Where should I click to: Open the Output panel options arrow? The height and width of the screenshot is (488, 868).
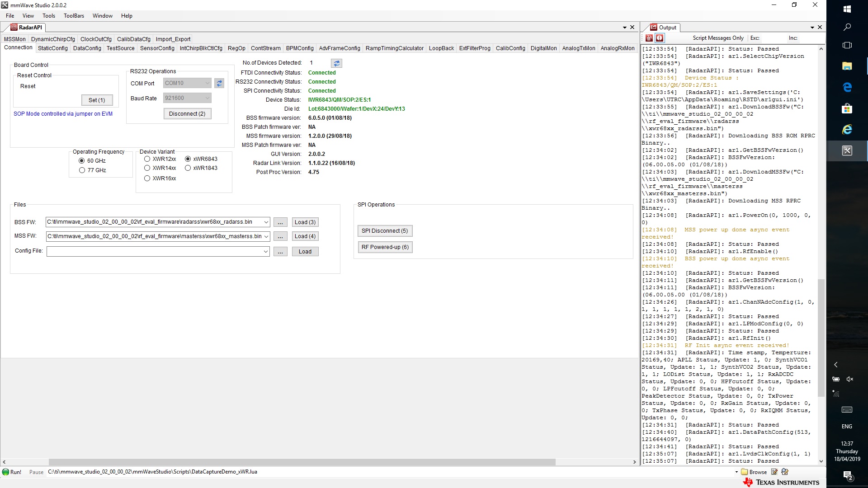click(x=812, y=28)
